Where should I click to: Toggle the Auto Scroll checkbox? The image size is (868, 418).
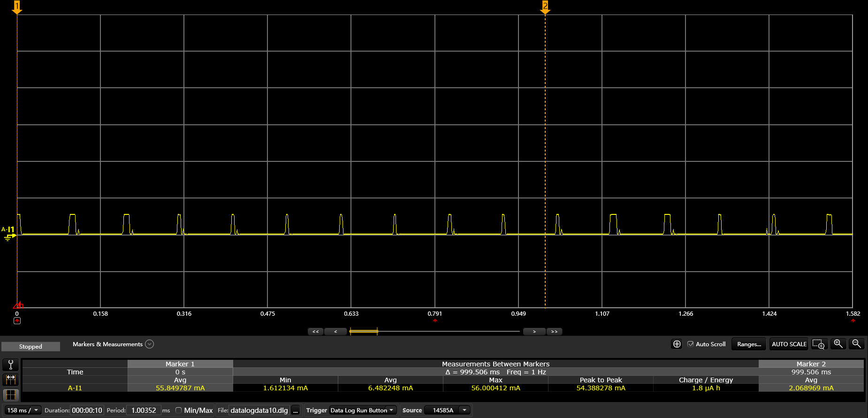point(690,344)
